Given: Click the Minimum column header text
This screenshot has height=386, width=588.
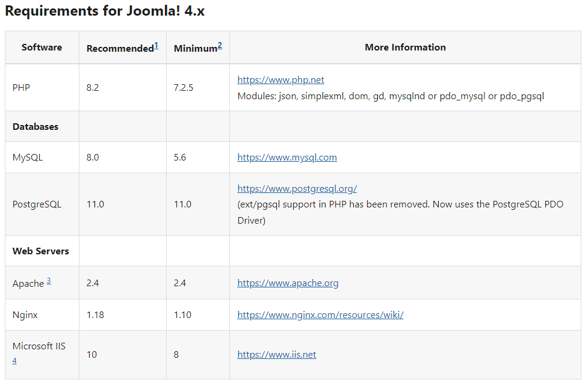Looking at the screenshot, I should [x=196, y=48].
